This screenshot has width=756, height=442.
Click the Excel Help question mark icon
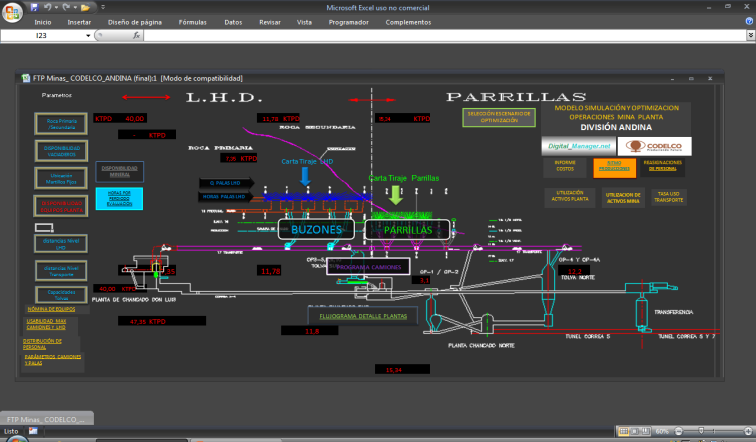pyautogui.click(x=749, y=21)
